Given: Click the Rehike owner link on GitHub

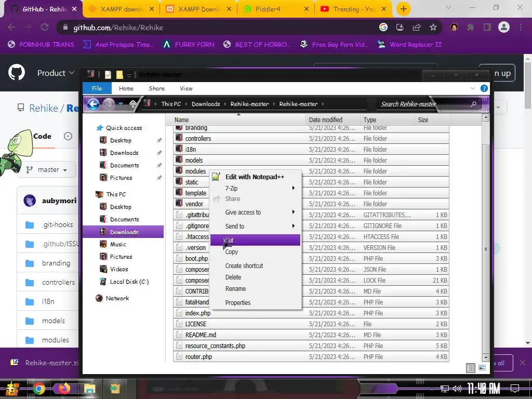Looking at the screenshot, I should pyautogui.click(x=44, y=108).
